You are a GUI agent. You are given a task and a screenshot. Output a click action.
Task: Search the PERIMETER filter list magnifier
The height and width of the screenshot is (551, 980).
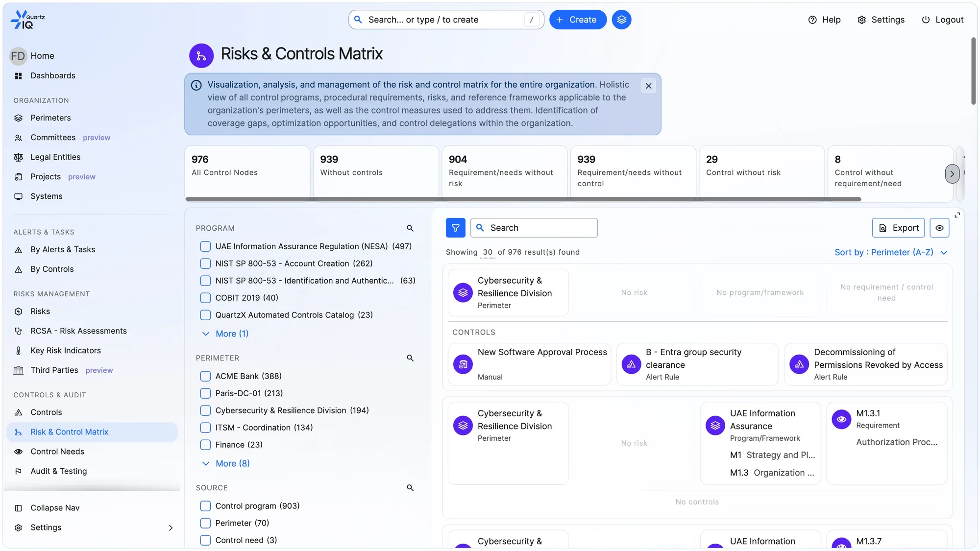pyautogui.click(x=410, y=358)
